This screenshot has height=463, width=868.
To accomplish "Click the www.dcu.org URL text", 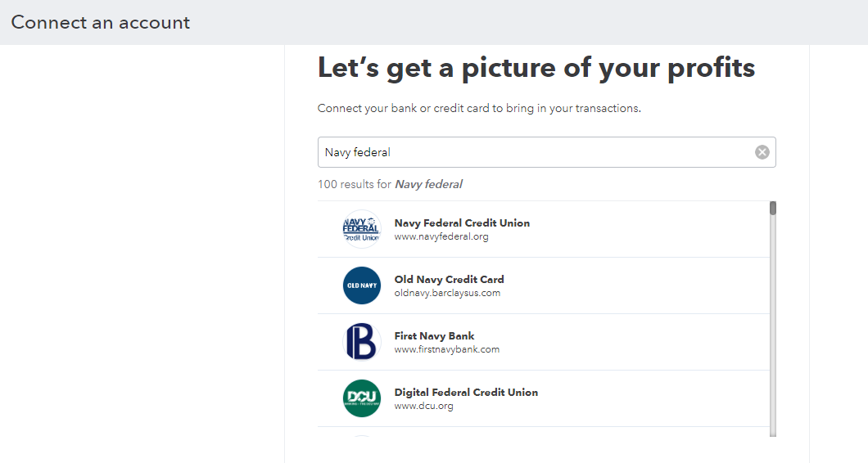I will [x=423, y=406].
